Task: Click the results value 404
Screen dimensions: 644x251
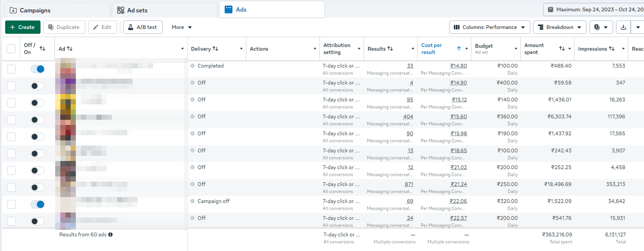Action: [408, 117]
